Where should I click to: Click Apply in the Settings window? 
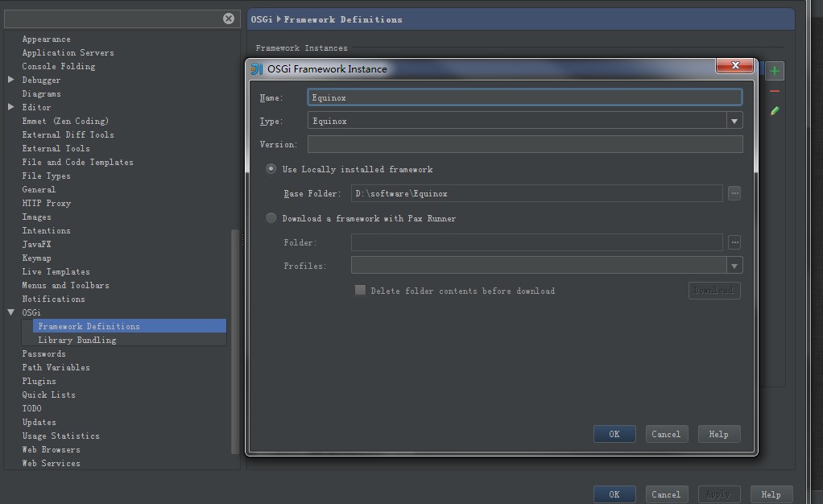pyautogui.click(x=719, y=494)
